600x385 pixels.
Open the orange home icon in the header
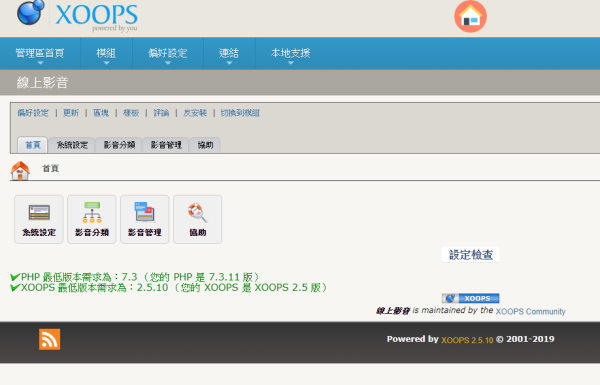coord(470,16)
